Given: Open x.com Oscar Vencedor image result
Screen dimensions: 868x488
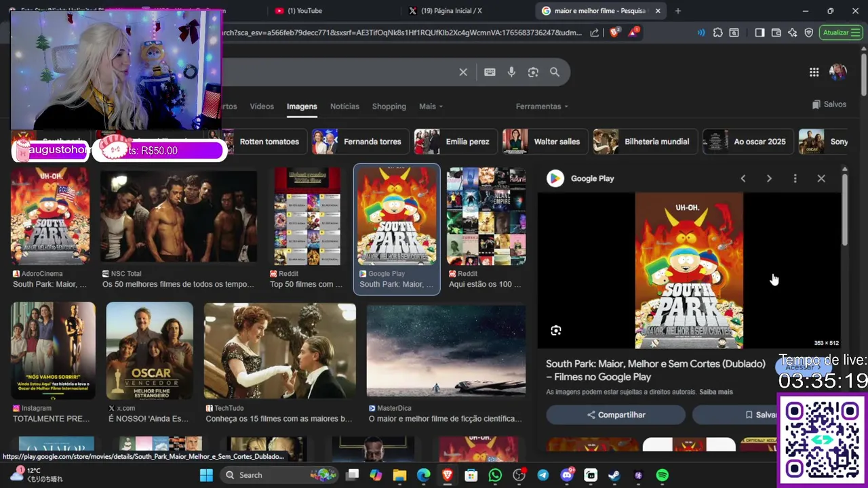Looking at the screenshot, I should [x=149, y=350].
